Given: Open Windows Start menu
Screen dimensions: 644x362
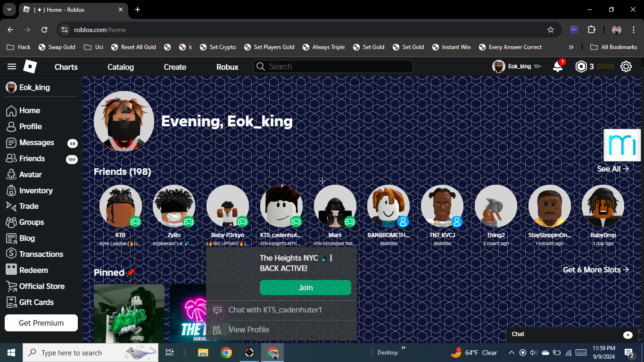Looking at the screenshot, I should click(x=11, y=353).
